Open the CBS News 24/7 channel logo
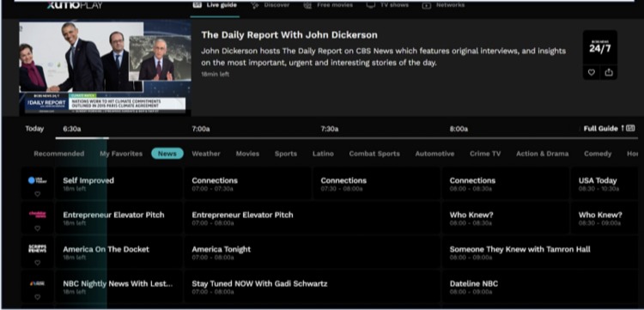This screenshot has width=644, height=310. (x=600, y=47)
